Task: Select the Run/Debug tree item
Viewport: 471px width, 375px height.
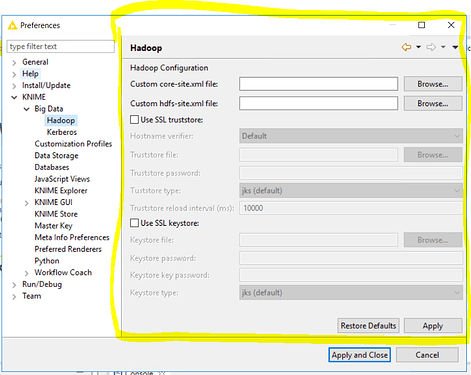Action: [42, 284]
